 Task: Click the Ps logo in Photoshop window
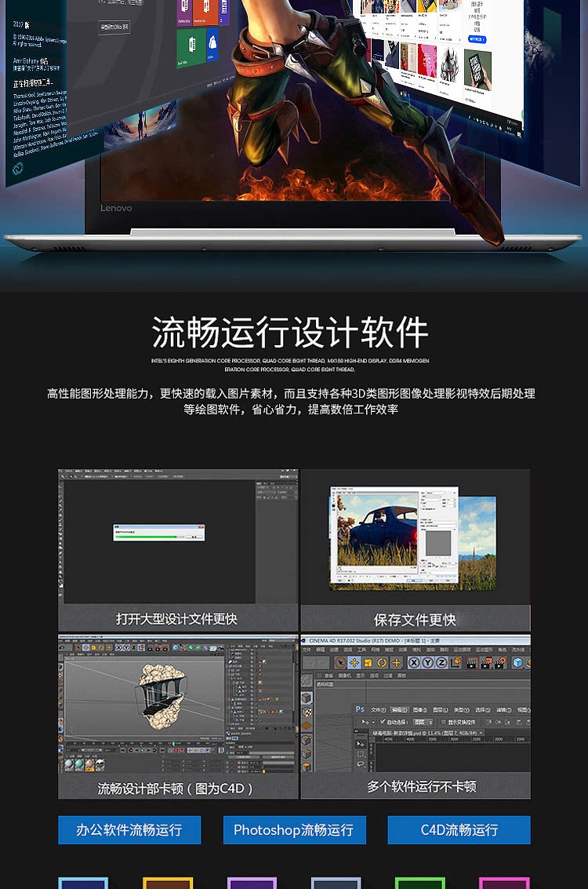pyautogui.click(x=360, y=709)
